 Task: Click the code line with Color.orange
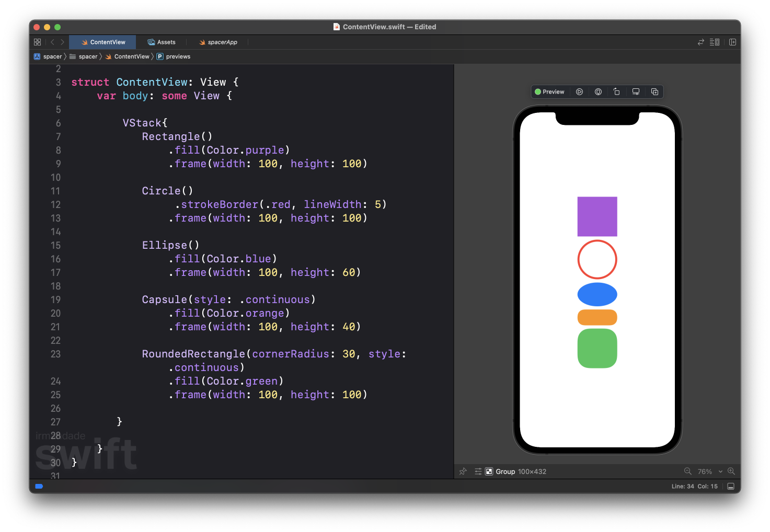click(x=229, y=313)
